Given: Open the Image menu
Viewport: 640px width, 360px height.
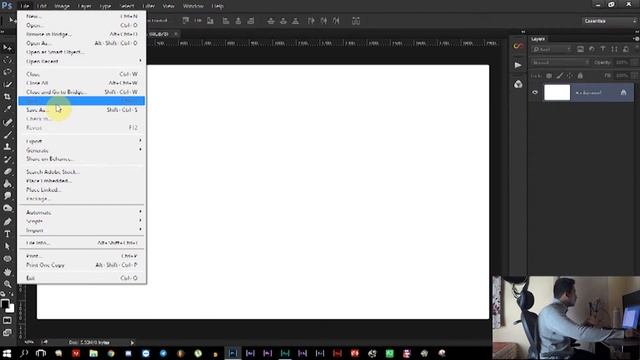Looking at the screenshot, I should pos(62,6).
